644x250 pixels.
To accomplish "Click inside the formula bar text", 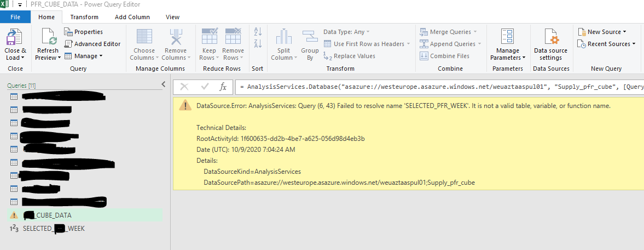I will (439, 87).
